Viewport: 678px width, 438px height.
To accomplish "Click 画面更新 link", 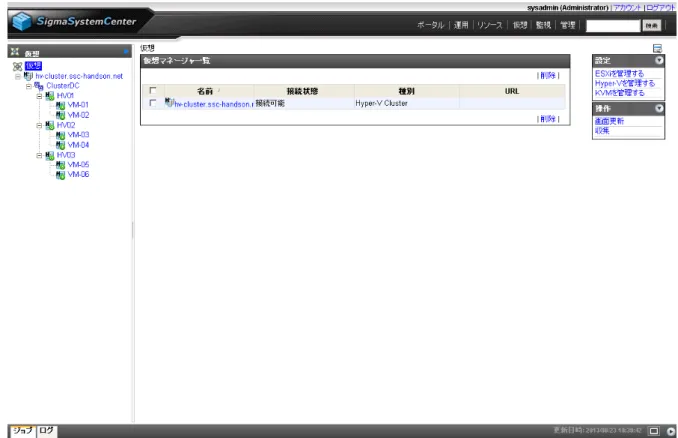I will (x=609, y=121).
